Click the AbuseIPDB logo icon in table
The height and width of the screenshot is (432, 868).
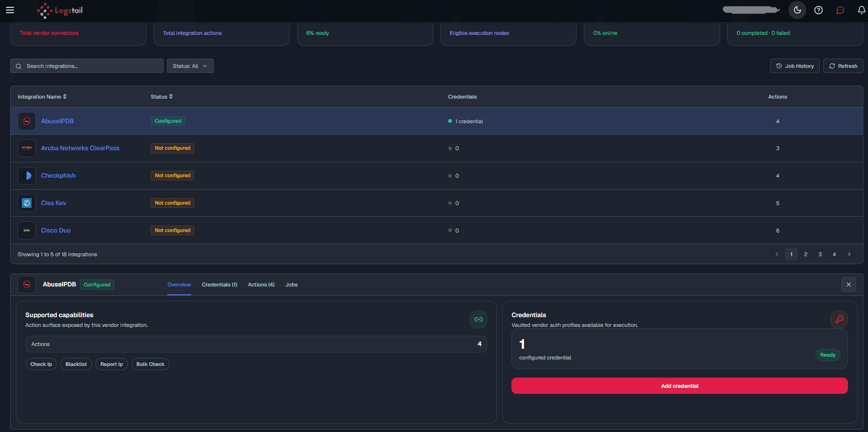(27, 121)
